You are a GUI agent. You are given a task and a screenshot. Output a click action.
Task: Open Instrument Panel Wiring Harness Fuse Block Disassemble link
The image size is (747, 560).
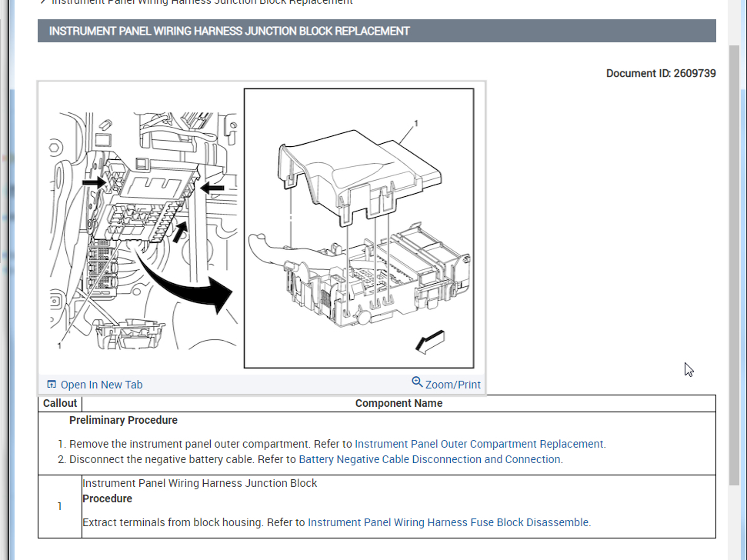pos(449,522)
